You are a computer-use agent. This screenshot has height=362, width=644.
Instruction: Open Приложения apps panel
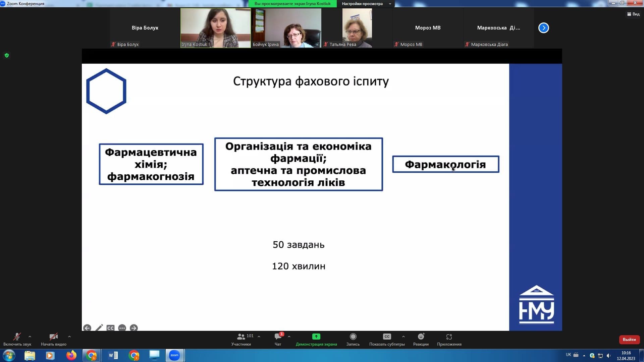(x=449, y=339)
